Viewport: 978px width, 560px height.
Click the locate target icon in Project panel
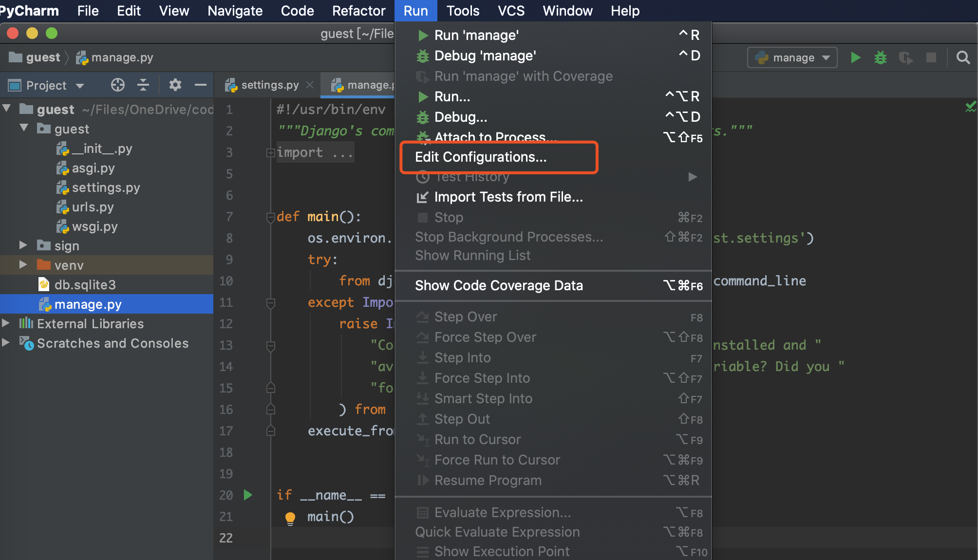tap(117, 85)
